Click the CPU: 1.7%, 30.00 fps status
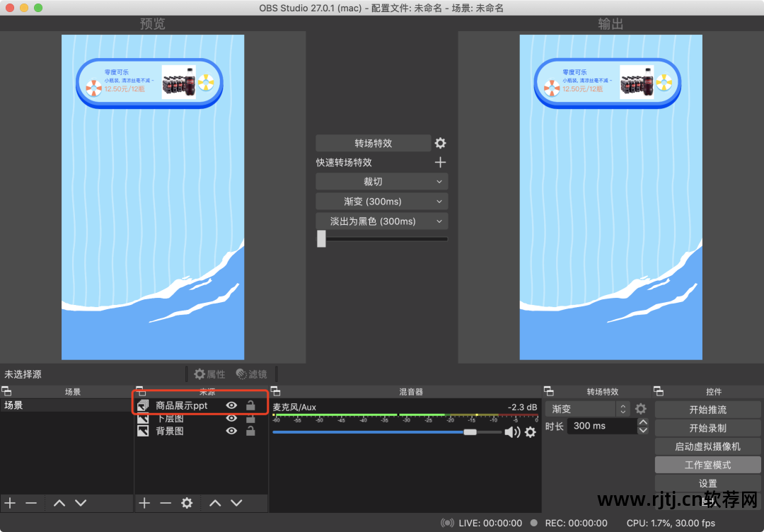Viewport: 764px width, 532px height. (x=671, y=524)
